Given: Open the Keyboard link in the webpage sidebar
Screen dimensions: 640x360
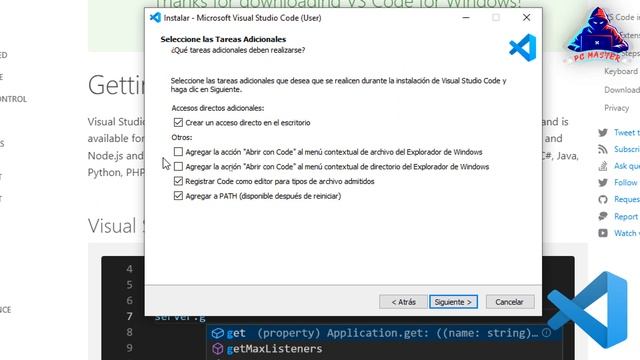Looking at the screenshot, I should point(621,71).
